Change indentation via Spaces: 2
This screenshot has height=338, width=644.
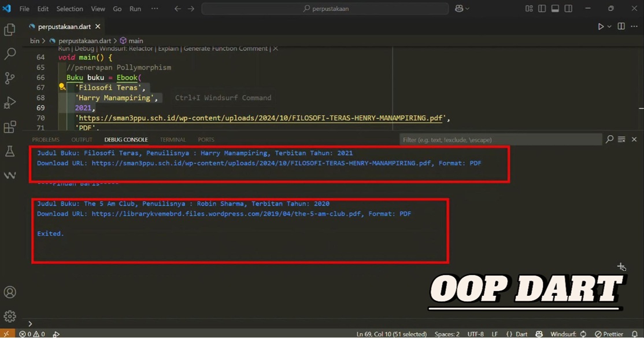447,334
